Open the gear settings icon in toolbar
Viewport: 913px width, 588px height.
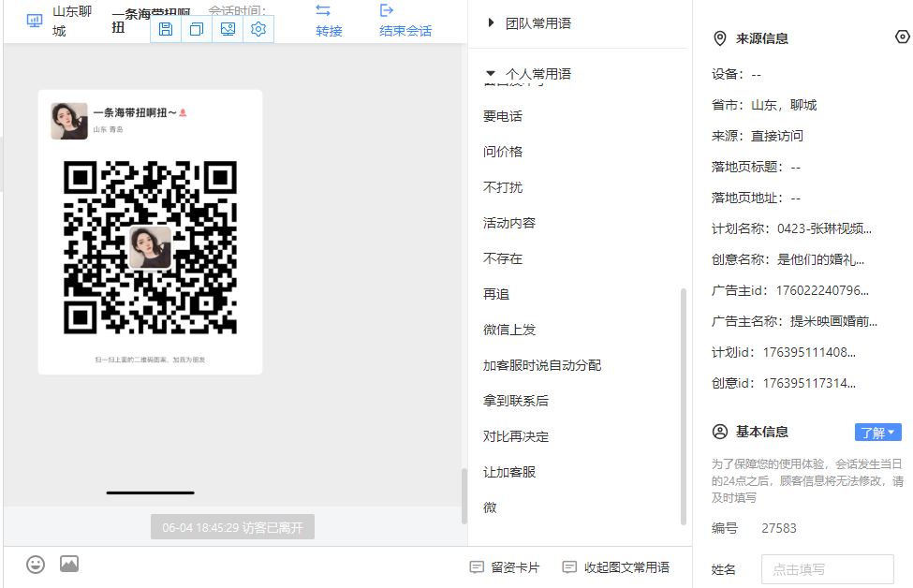coord(258,29)
